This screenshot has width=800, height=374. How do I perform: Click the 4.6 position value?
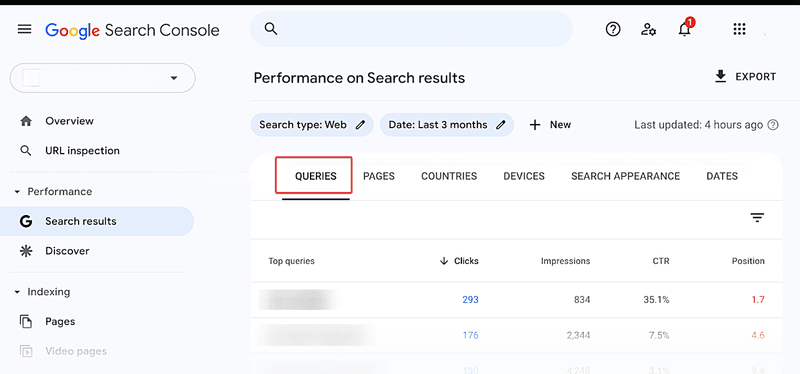[758, 335]
